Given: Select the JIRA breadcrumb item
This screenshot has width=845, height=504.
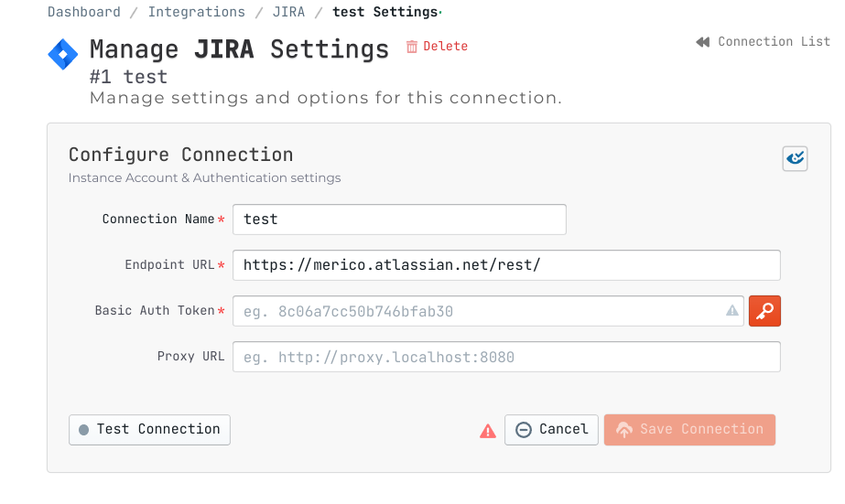Looking at the screenshot, I should click(289, 12).
